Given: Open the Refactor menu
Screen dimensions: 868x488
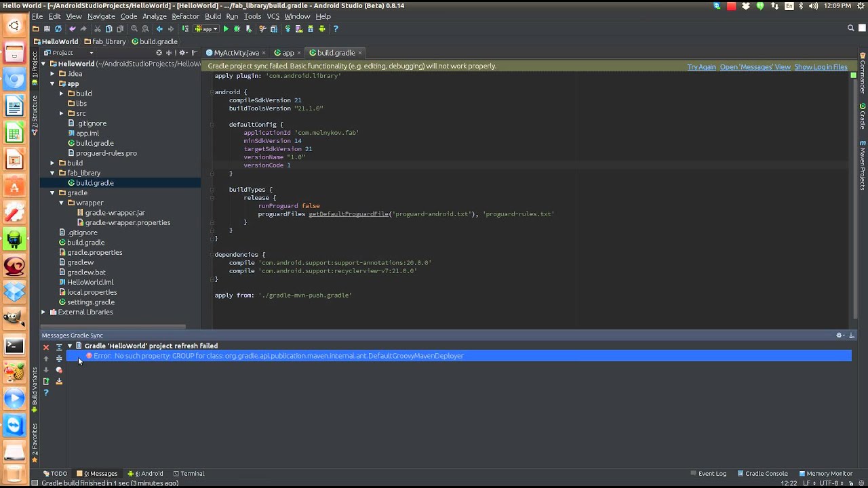Looking at the screenshot, I should coord(185,16).
